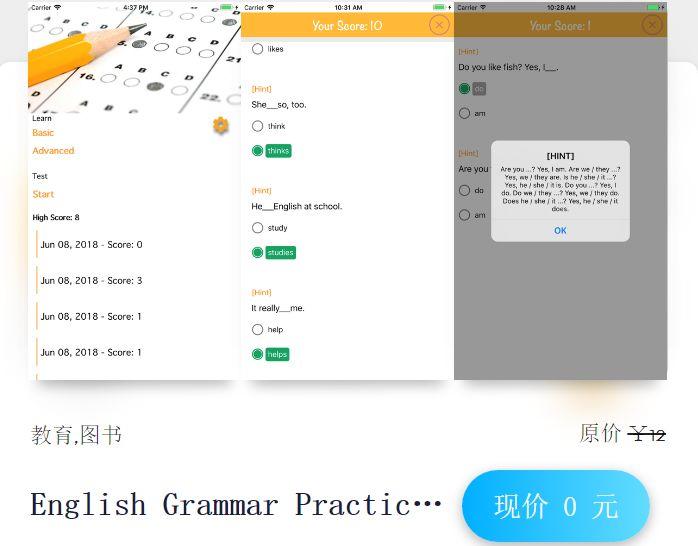Tap the '现价 0 元' price button
Screen dimensions: 698x546
click(x=555, y=506)
